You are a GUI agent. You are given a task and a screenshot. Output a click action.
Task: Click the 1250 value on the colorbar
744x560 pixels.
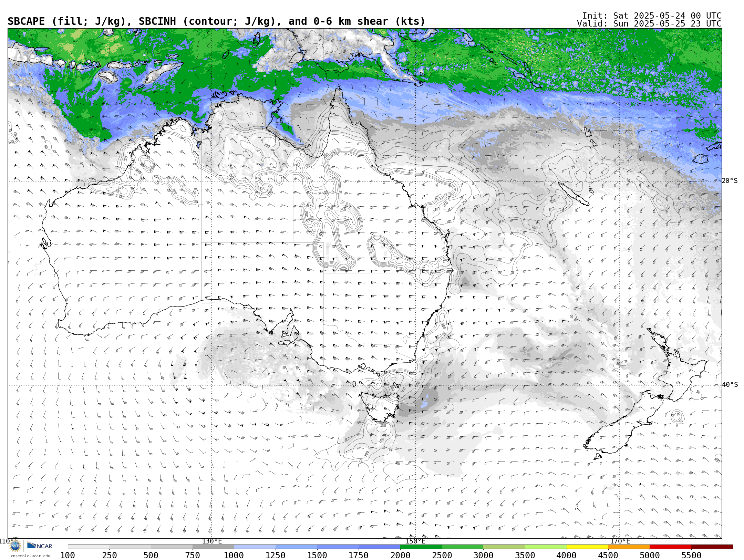pyautogui.click(x=276, y=555)
